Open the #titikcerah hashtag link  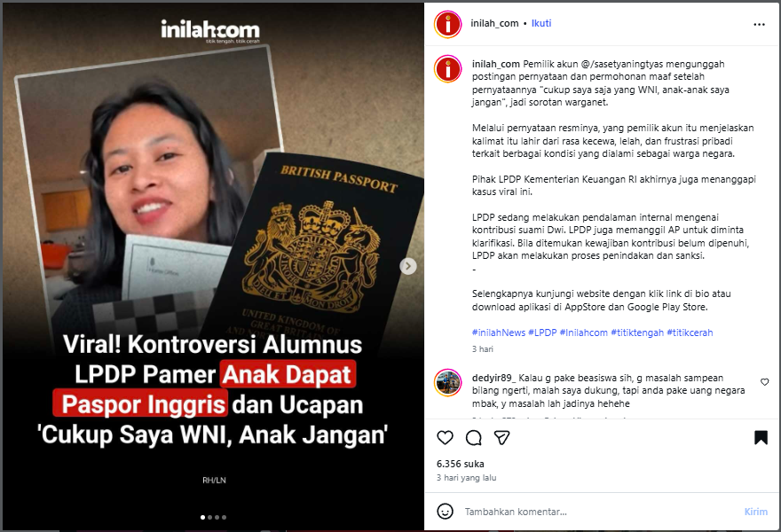coord(690,332)
